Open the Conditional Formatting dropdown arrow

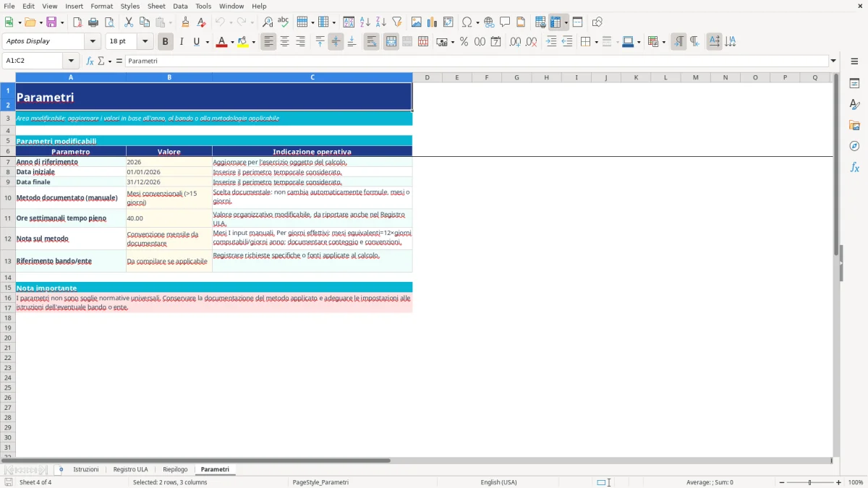point(663,42)
